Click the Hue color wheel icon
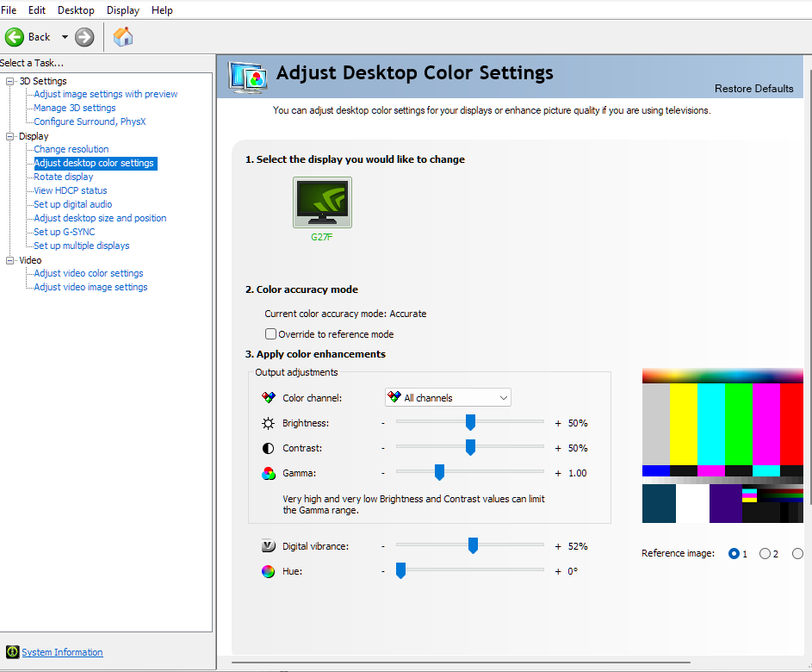The height and width of the screenshot is (672, 812). pos(269,571)
